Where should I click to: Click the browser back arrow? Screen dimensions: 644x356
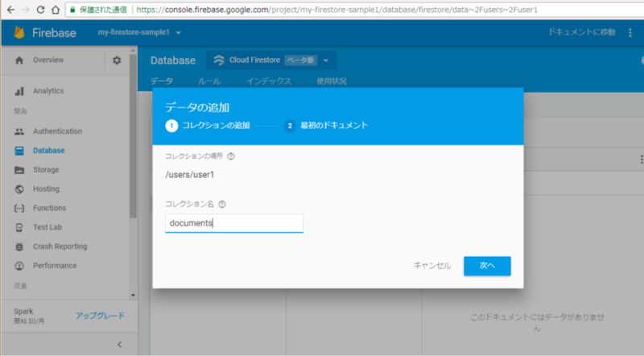point(10,10)
